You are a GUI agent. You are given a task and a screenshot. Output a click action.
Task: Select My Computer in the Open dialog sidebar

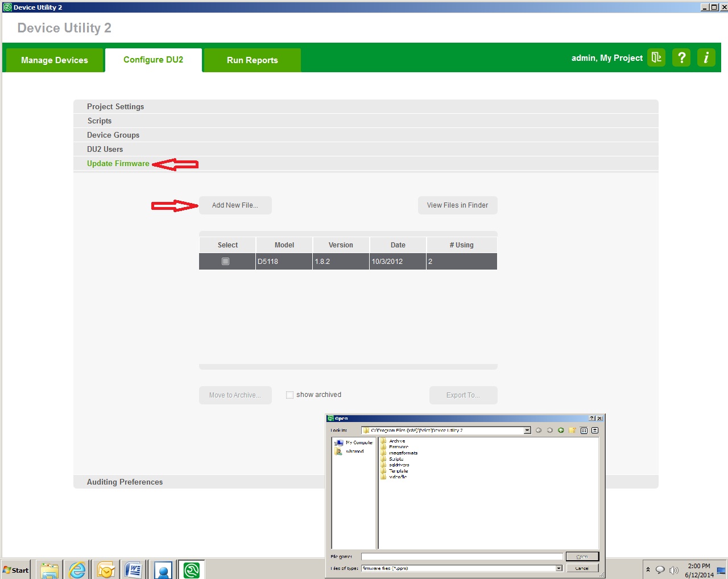pyautogui.click(x=353, y=442)
